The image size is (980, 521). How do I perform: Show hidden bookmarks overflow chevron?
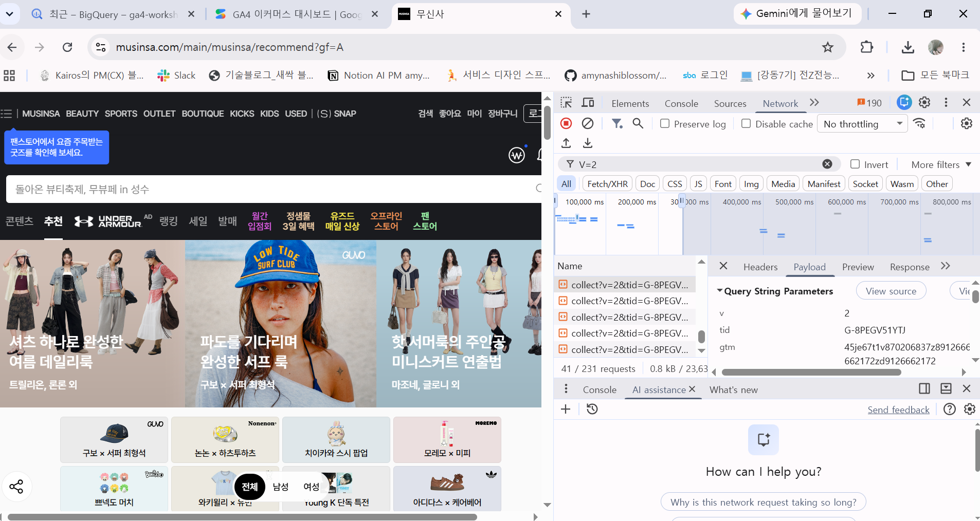click(870, 76)
